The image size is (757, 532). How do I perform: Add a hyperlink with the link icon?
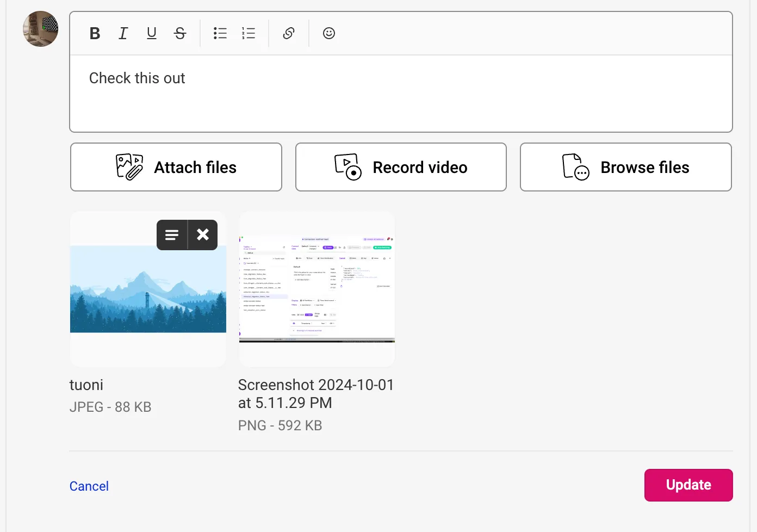(x=289, y=34)
